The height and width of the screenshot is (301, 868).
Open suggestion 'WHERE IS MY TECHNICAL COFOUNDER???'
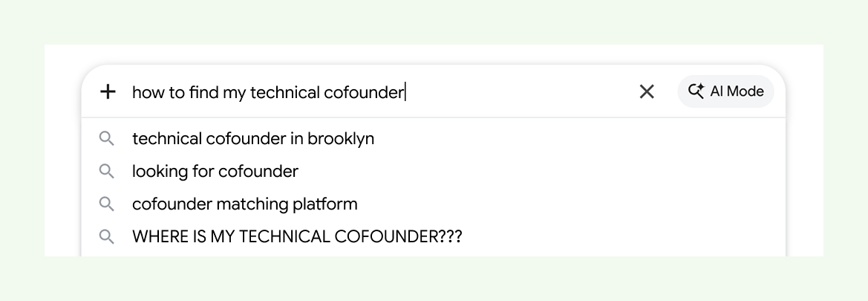434,236
